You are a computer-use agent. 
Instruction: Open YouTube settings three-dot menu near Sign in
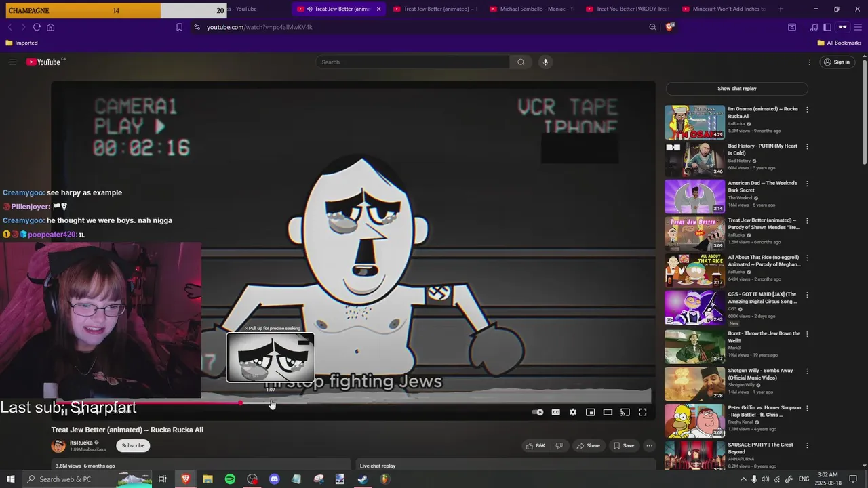coord(809,62)
